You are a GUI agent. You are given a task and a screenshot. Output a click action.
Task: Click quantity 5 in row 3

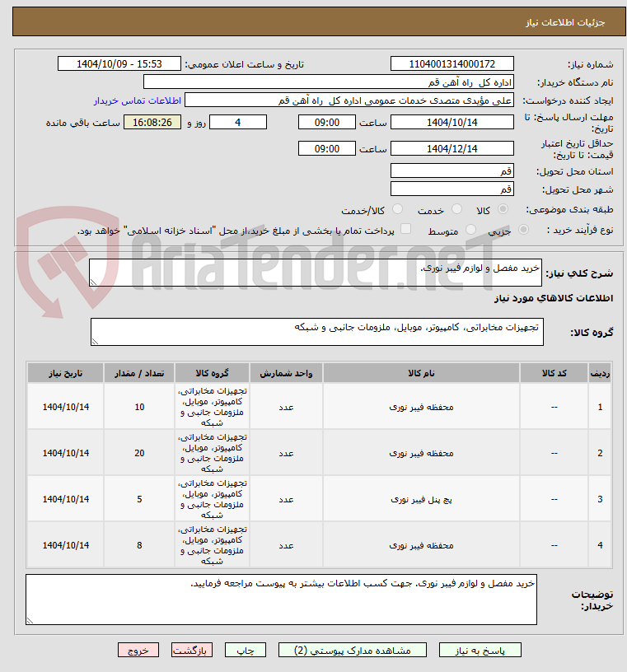(139, 499)
